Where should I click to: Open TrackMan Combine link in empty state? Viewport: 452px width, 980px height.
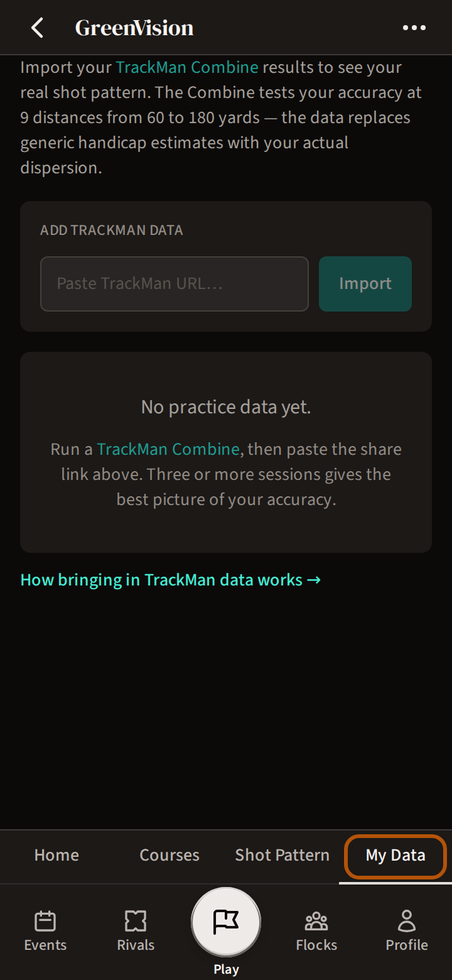[x=168, y=449]
